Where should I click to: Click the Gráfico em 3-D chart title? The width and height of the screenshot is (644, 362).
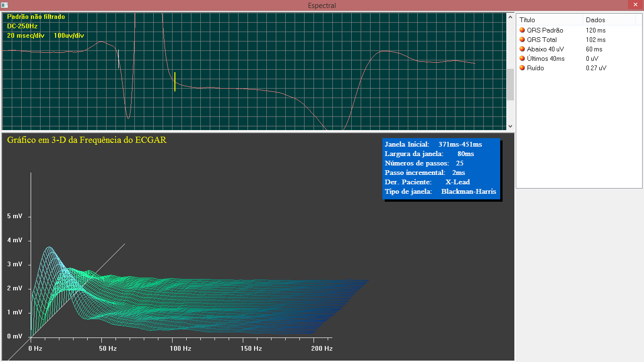(x=87, y=140)
